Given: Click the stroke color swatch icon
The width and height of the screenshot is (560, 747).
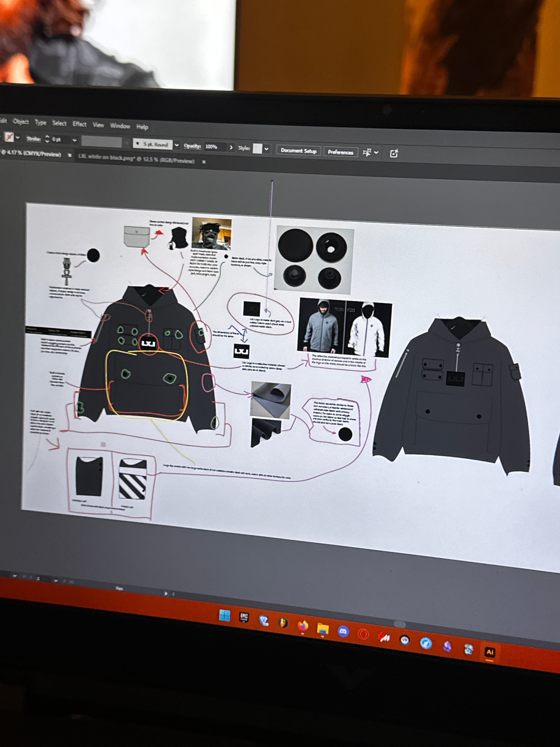Looking at the screenshot, I should tap(9, 137).
